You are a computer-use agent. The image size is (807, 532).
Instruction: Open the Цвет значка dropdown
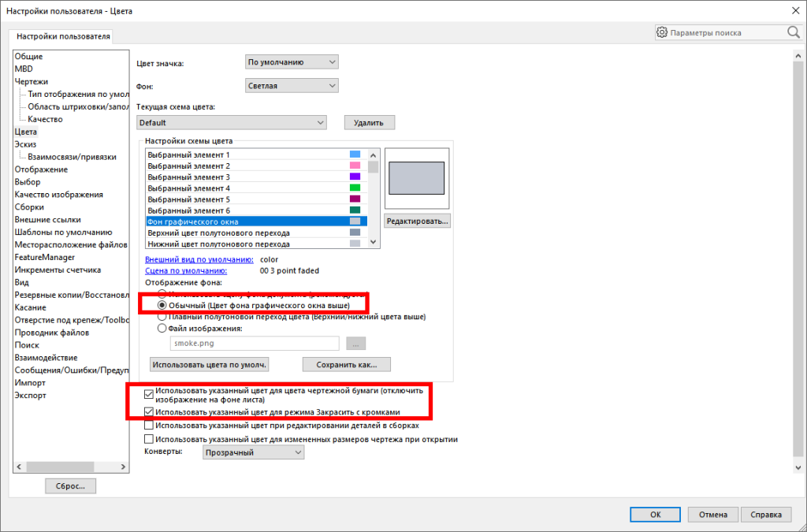[x=292, y=62]
